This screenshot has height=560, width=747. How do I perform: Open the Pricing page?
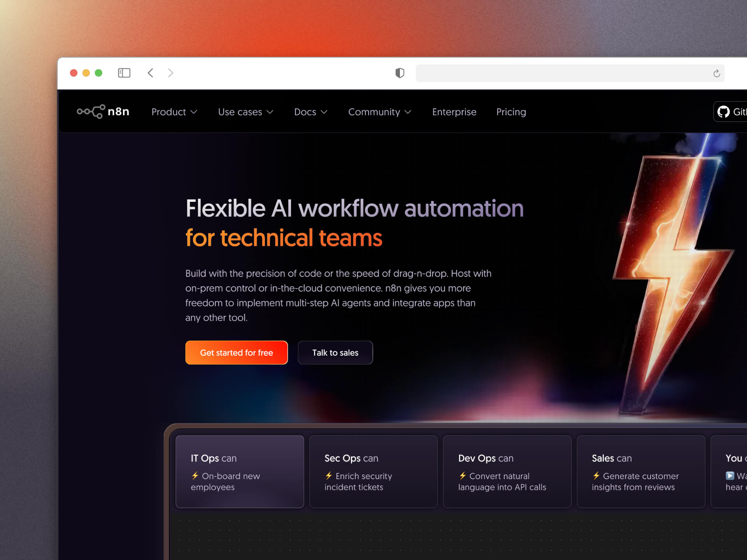511,112
